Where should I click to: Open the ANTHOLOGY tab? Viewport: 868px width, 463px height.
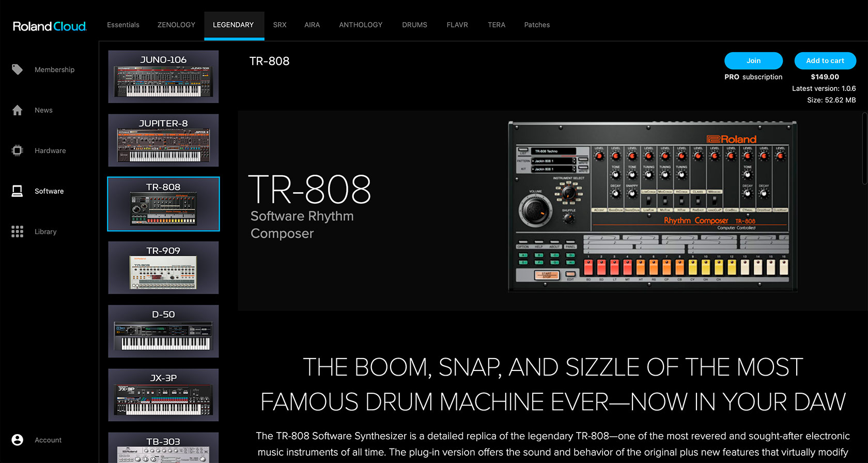(361, 25)
